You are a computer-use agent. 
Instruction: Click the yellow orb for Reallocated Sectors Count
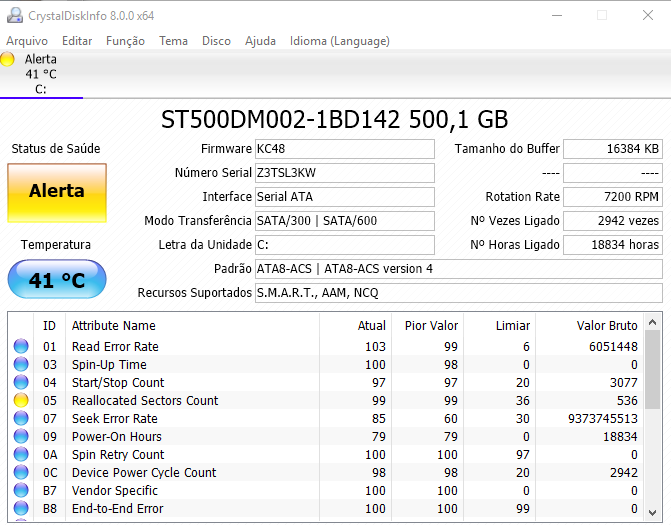click(x=21, y=400)
